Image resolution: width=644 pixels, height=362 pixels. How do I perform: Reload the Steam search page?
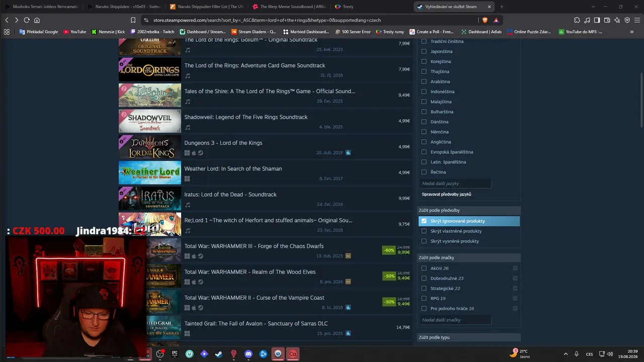click(x=27, y=20)
